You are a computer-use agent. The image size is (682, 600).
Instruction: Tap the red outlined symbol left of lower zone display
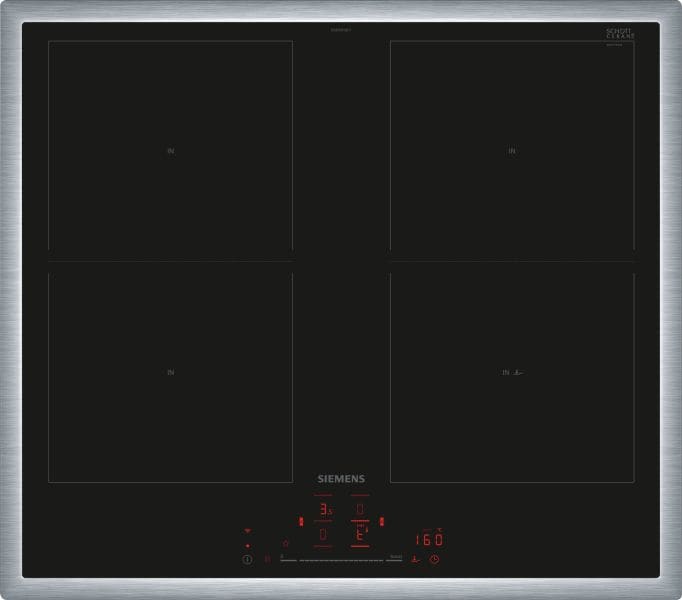click(x=286, y=543)
